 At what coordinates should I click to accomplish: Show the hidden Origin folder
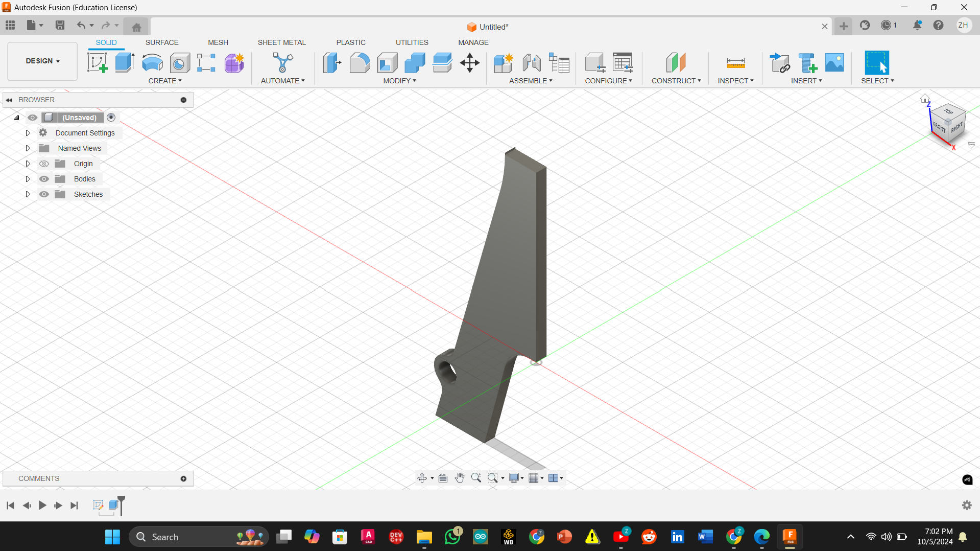tap(44, 164)
